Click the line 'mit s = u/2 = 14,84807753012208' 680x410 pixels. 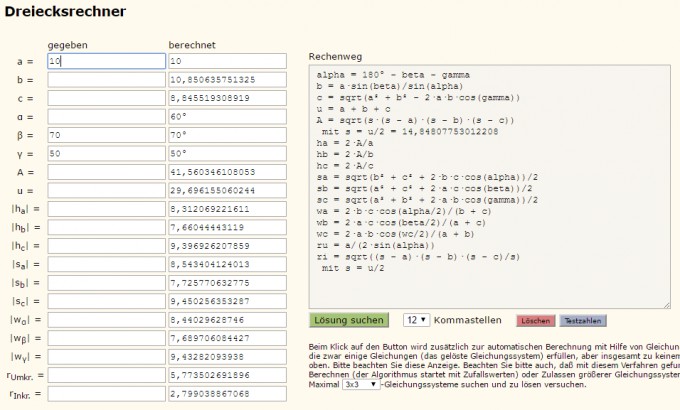pyautogui.click(x=410, y=131)
